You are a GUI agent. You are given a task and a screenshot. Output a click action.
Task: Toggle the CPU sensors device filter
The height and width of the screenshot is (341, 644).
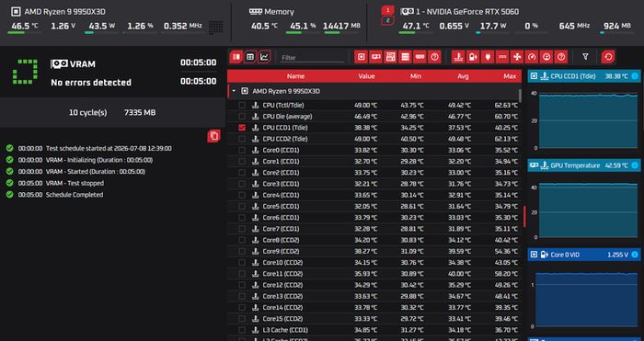tap(361, 57)
